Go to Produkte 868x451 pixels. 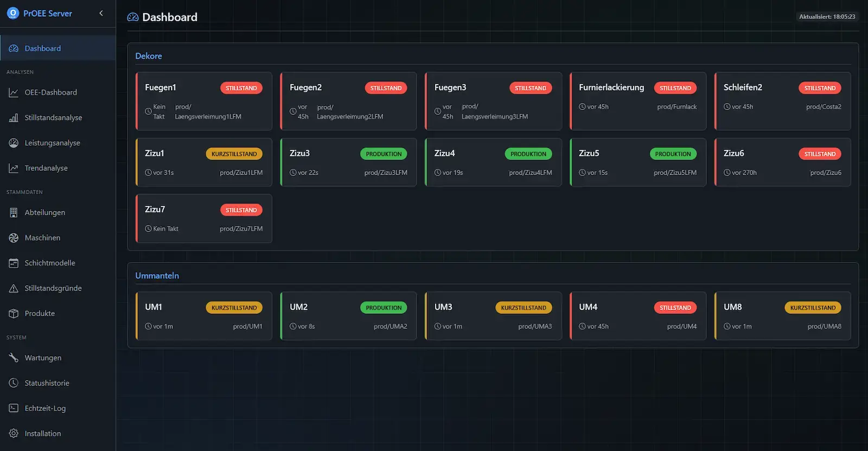[58, 313]
